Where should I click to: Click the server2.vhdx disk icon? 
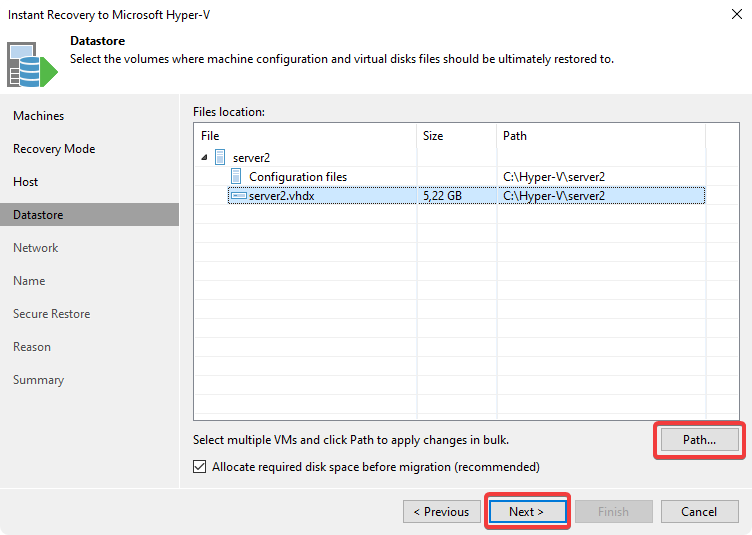coord(239,196)
